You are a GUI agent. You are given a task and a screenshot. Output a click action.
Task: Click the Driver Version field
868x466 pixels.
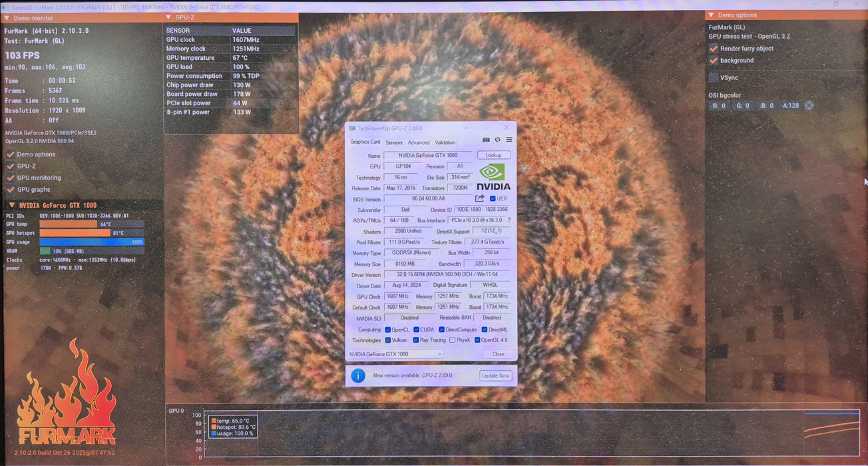coord(447,274)
